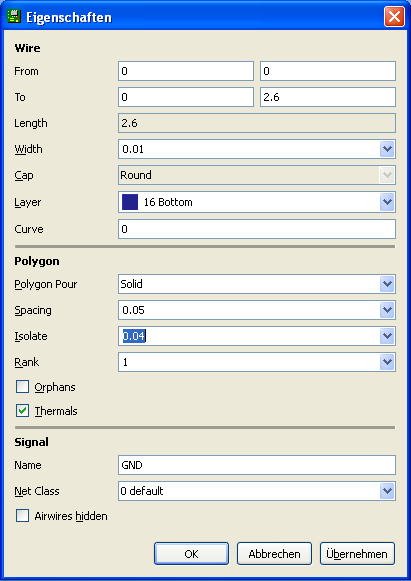Click the Abbrechen button
Image resolution: width=411 pixels, height=581 pixels.
coord(274,554)
